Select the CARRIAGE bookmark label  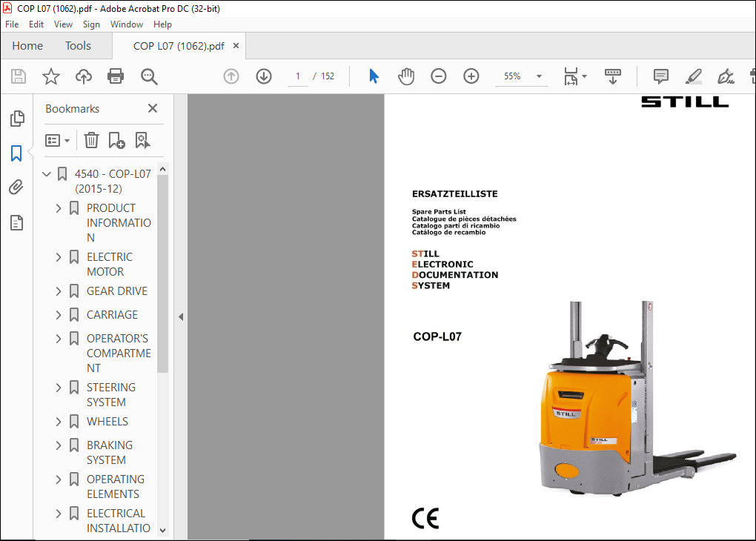[x=113, y=315]
